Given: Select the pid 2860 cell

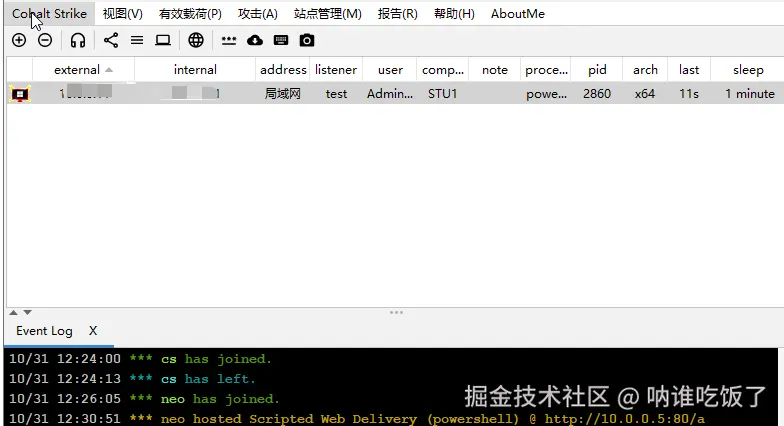Looking at the screenshot, I should click(597, 94).
